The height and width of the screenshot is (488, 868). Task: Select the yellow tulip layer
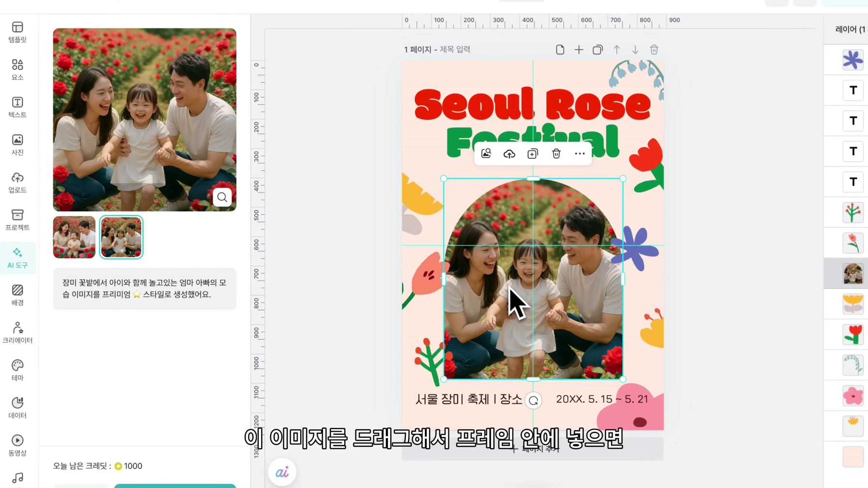point(852,304)
